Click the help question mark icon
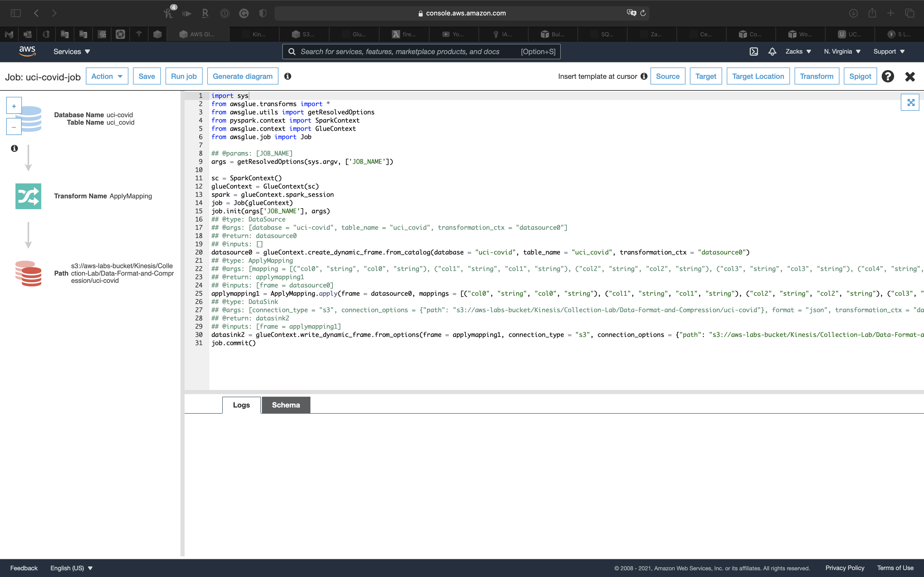This screenshot has width=924, height=577. 888,76
